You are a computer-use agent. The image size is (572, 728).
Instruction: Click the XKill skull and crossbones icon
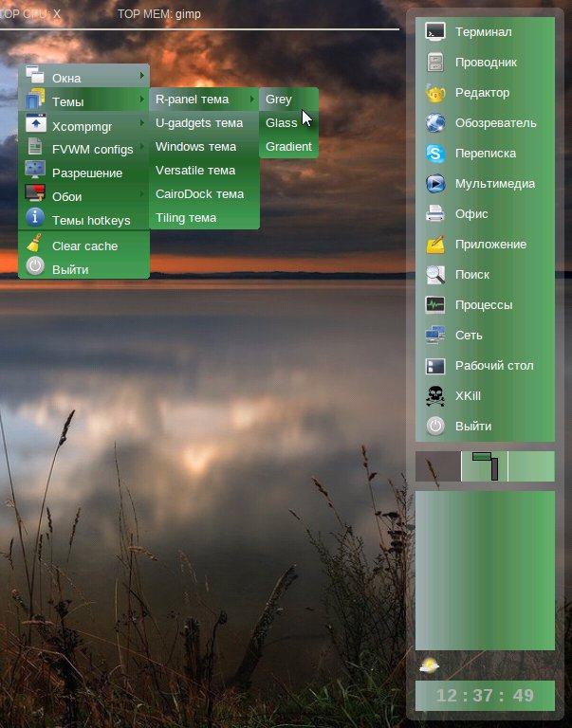(x=435, y=396)
